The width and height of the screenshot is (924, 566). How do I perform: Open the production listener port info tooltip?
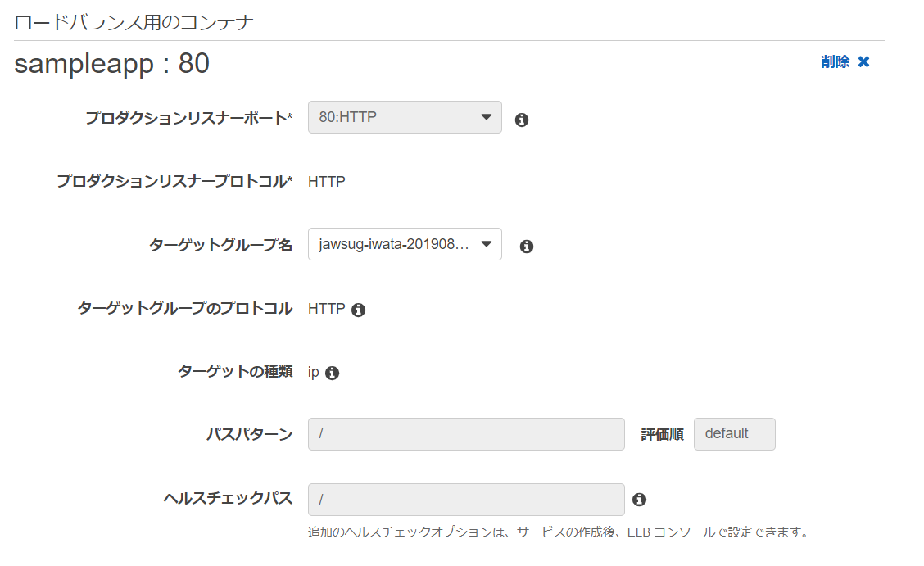pos(522,119)
